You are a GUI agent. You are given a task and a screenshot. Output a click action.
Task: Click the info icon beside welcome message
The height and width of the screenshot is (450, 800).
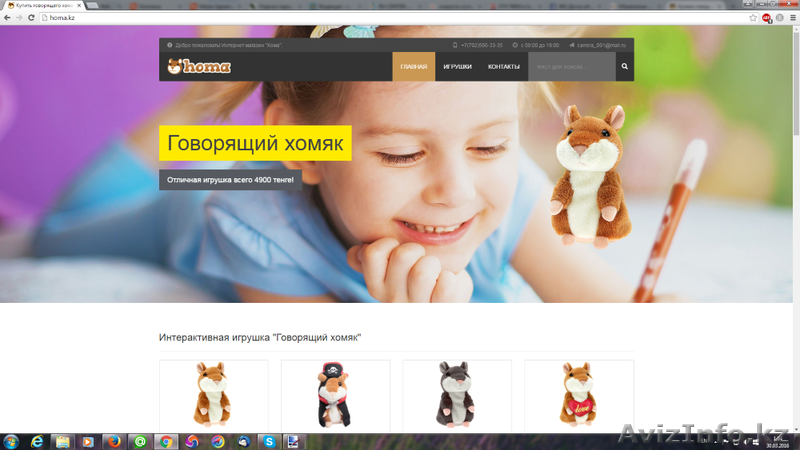[170, 45]
